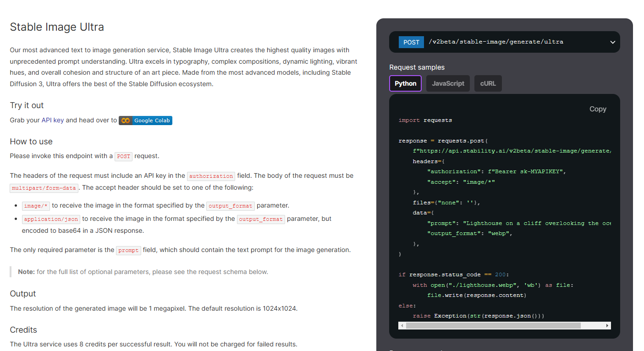Open the Google Colab badge link

click(x=145, y=121)
